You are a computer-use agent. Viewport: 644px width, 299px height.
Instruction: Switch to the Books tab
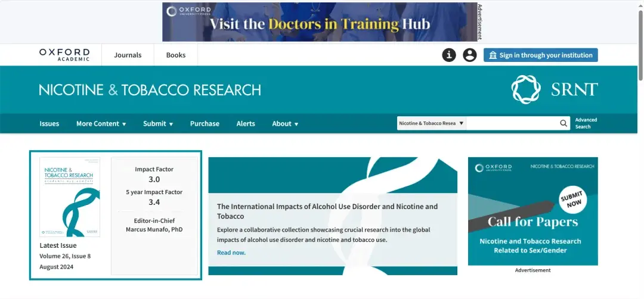[176, 55]
